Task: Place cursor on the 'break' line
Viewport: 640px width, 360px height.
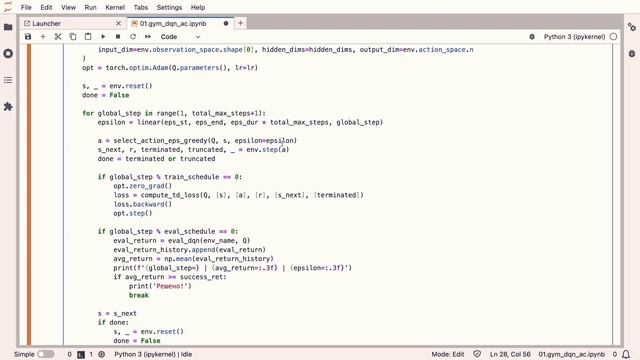Action: (x=139, y=295)
